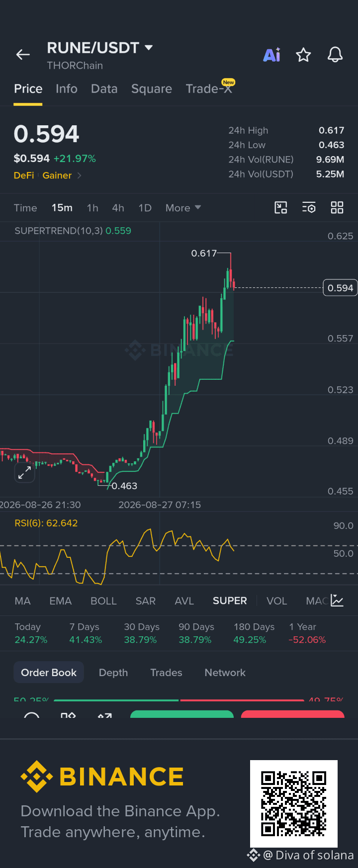Click the large 0.594 price

coord(46,134)
